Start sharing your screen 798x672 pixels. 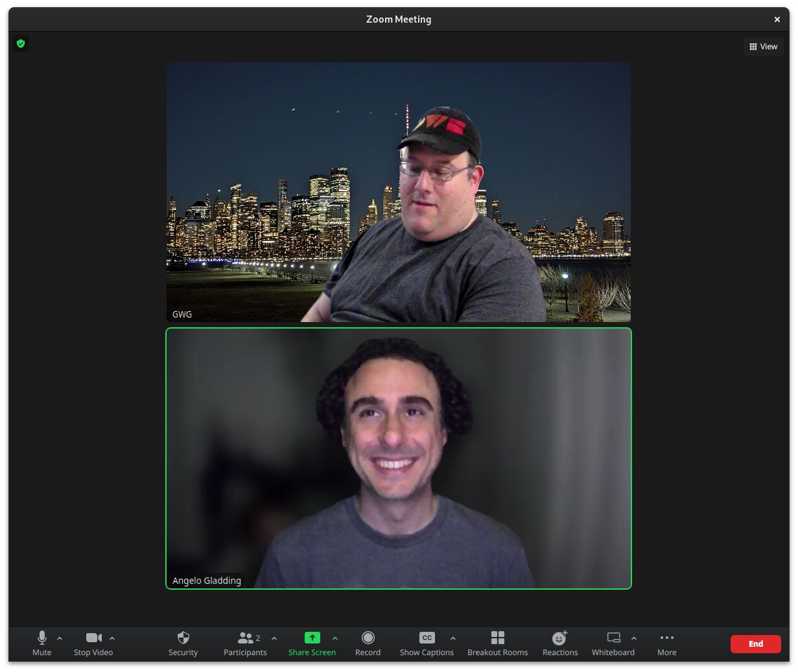pyautogui.click(x=312, y=643)
